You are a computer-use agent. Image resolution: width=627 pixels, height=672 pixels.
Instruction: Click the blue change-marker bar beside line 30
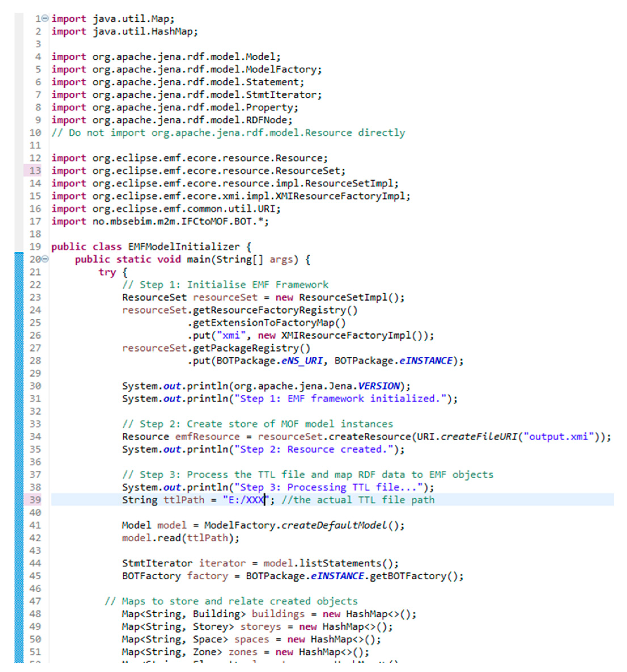pyautogui.click(x=19, y=386)
